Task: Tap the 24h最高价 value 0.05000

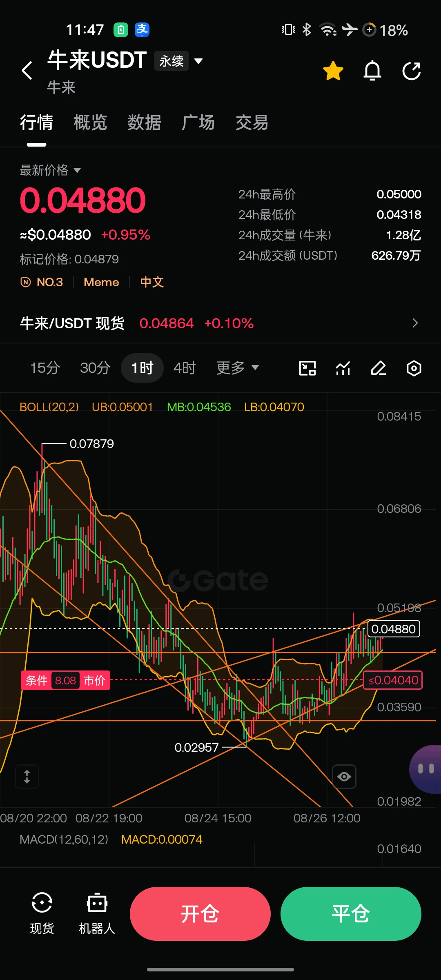Action: tap(399, 194)
